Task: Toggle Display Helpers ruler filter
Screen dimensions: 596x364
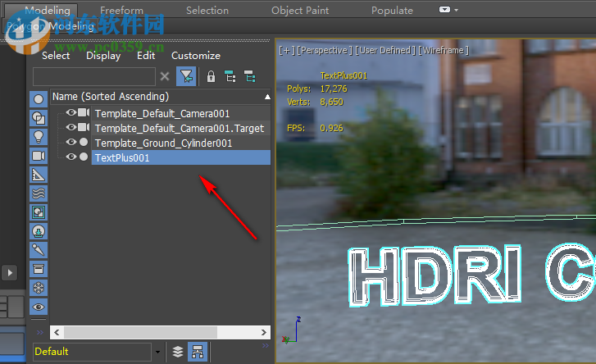Action: pyautogui.click(x=39, y=175)
